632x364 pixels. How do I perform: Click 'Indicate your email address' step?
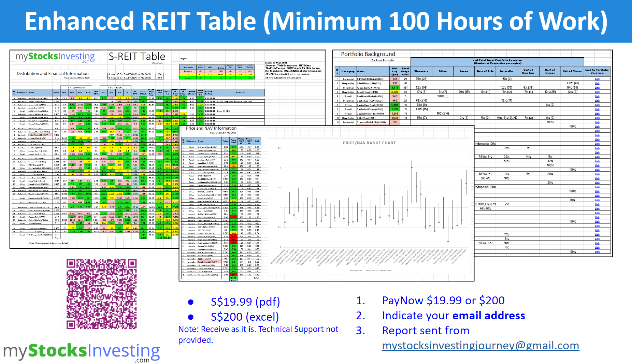coord(454,315)
